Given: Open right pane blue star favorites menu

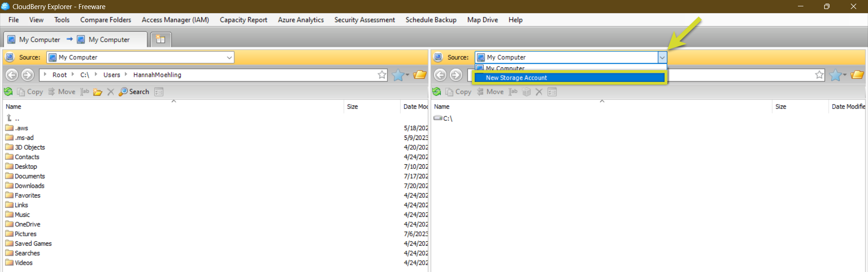Looking at the screenshot, I should point(838,75).
